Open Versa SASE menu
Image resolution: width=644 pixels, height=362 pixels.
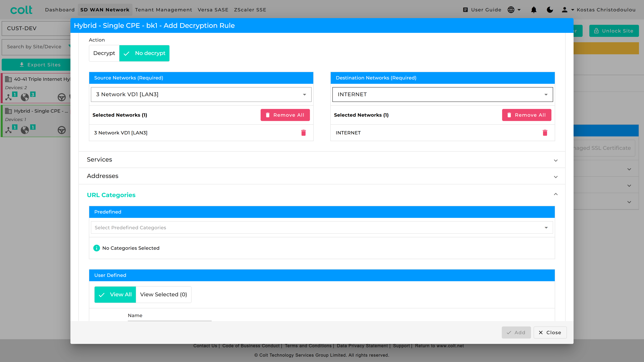click(x=213, y=10)
